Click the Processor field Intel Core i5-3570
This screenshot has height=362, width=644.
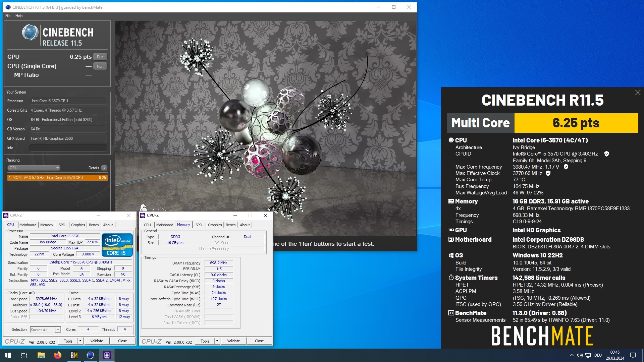coord(68,101)
